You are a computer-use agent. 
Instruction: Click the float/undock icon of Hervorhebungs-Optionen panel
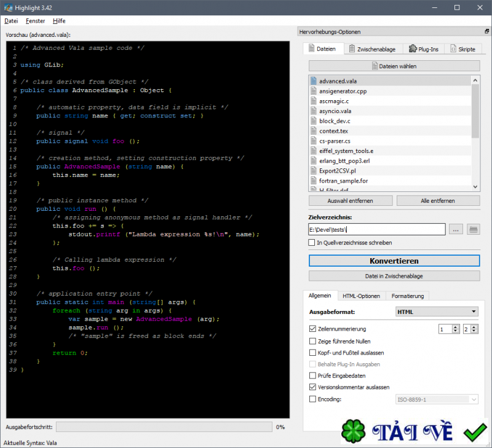pos(487,31)
